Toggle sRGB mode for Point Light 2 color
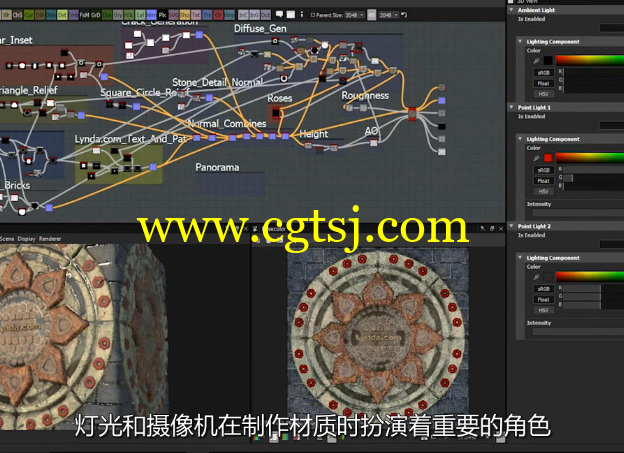The image size is (624, 453). coord(544,289)
